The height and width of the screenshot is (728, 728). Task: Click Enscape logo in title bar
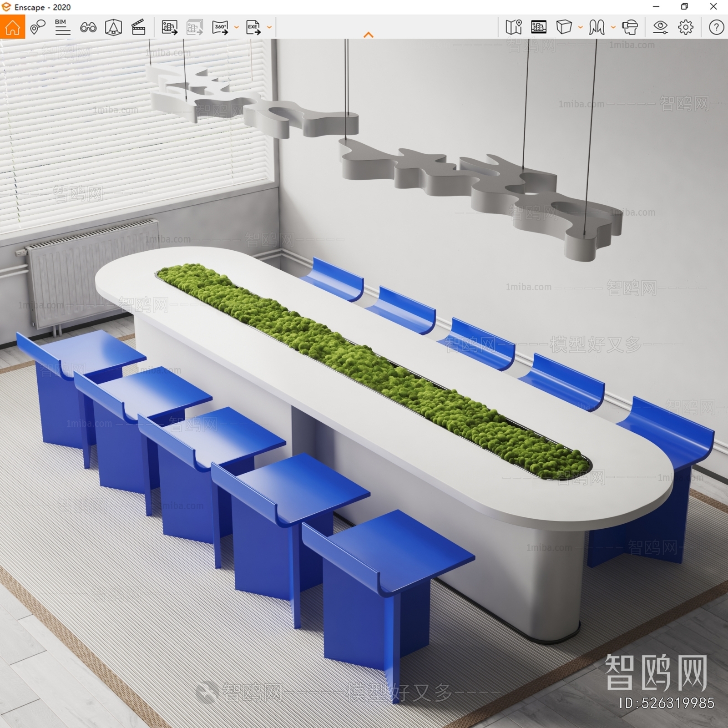click(x=6, y=7)
